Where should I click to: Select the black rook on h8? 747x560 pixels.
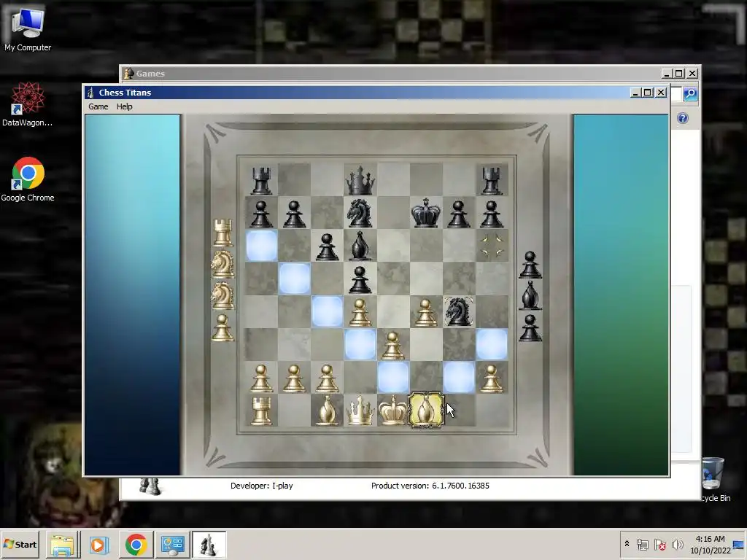[x=492, y=180]
